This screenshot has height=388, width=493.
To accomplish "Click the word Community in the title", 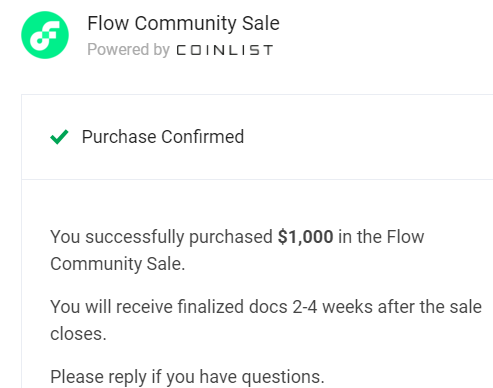I will (185, 24).
